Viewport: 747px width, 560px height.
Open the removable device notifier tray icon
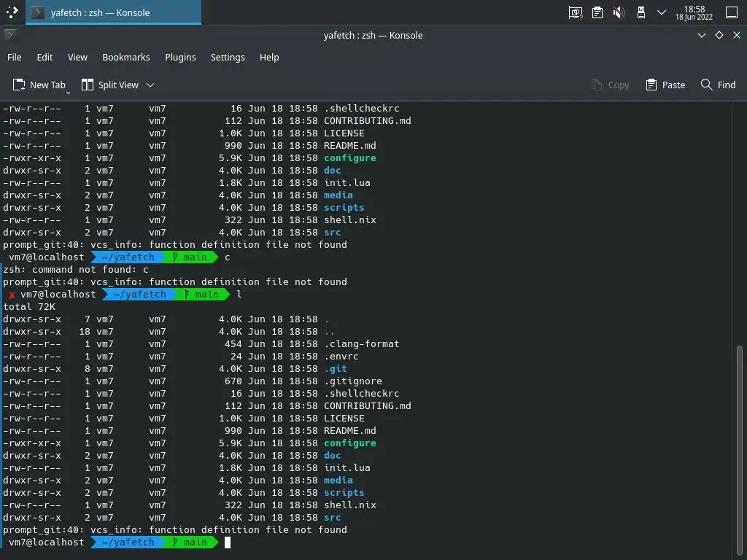click(641, 13)
